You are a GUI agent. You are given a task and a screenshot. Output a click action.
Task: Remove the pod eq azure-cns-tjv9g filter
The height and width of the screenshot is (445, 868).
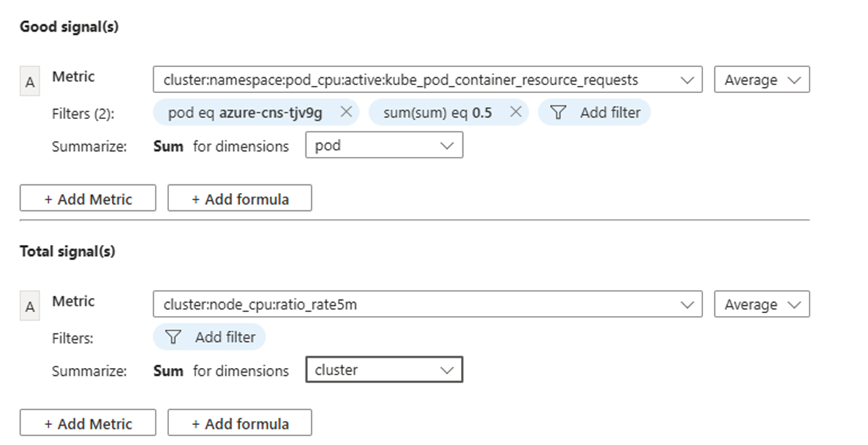click(346, 112)
